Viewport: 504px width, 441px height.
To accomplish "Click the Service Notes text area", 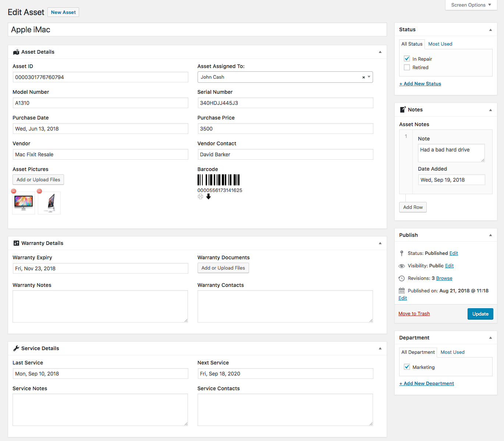I will (100, 410).
